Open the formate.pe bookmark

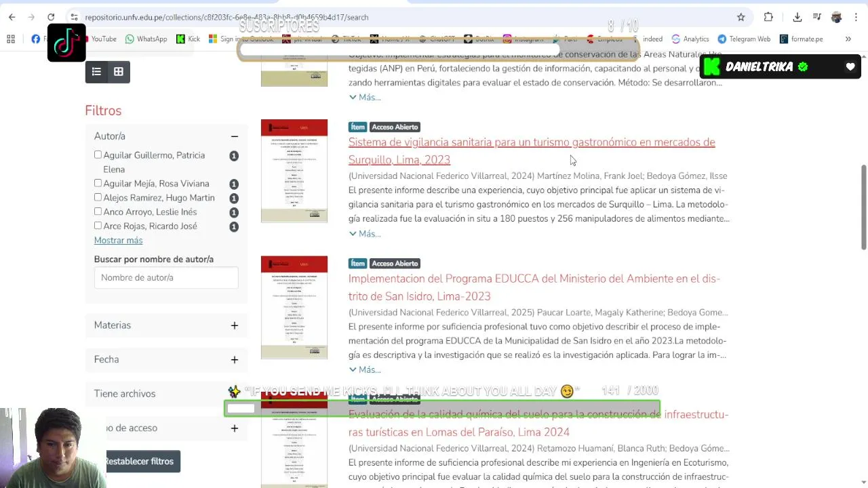coord(801,39)
